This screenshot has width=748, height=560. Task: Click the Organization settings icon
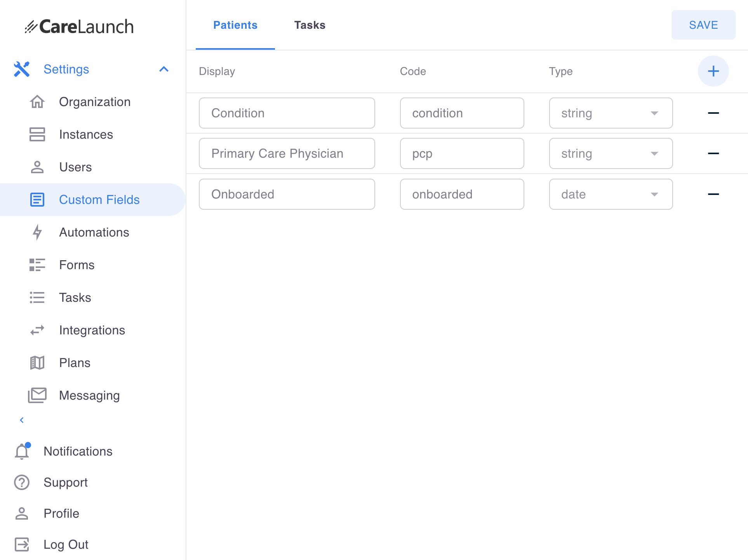click(x=38, y=102)
